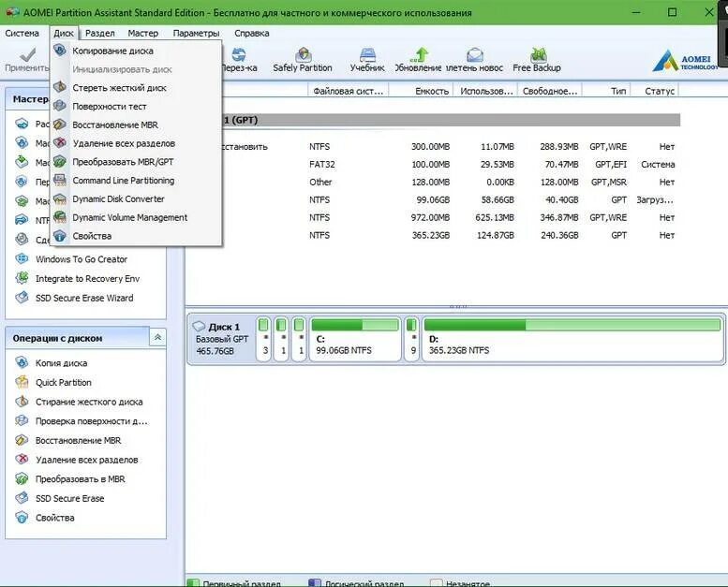Open Windows To Go Creator link
This screenshot has width=728, height=587.
pyautogui.click(x=82, y=259)
